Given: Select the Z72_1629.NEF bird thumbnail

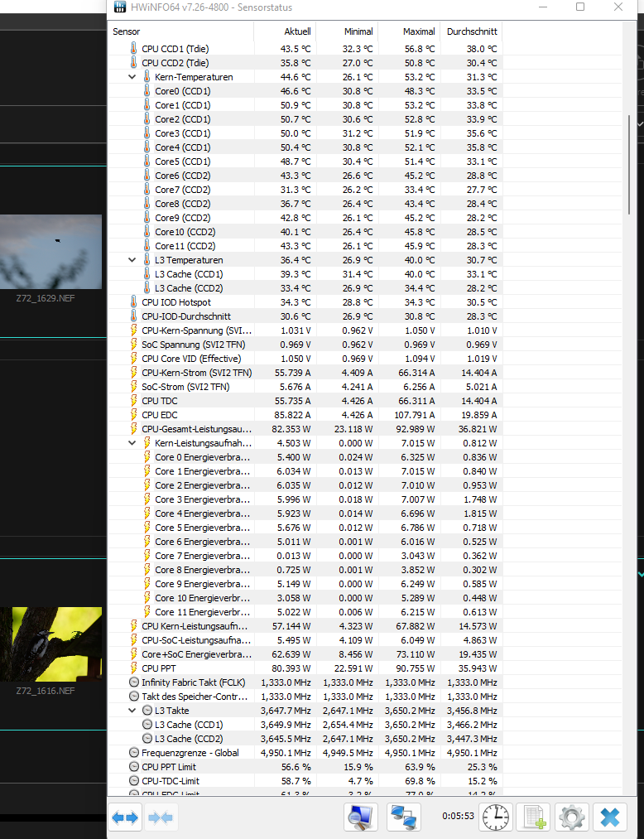Looking at the screenshot, I should tap(50, 252).
